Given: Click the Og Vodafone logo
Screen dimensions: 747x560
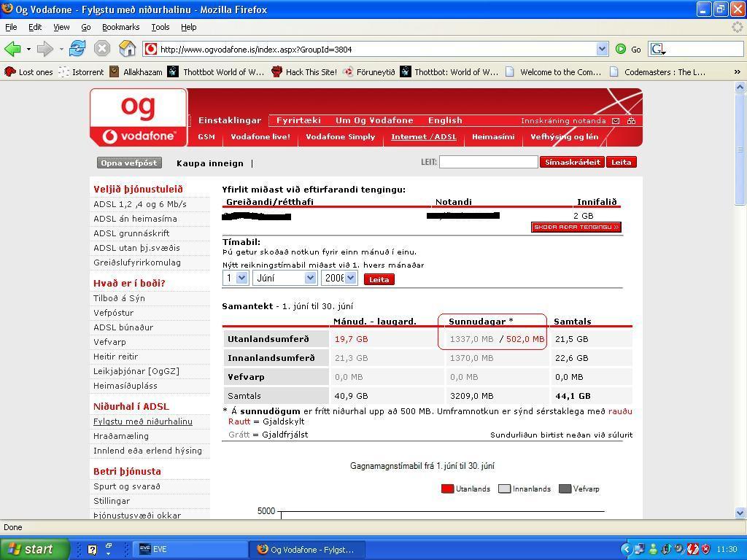Looking at the screenshot, I should tap(138, 117).
